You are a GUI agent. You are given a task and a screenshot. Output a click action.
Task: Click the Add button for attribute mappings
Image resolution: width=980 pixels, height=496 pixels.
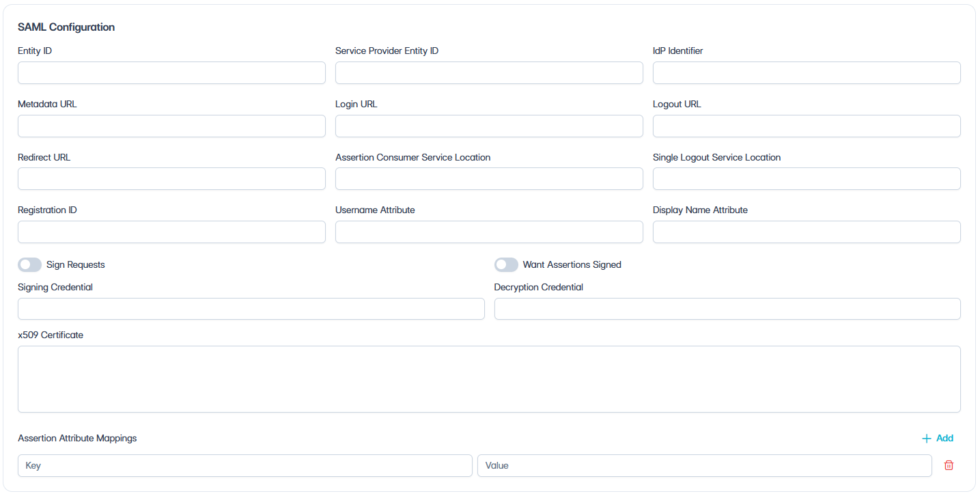point(938,438)
